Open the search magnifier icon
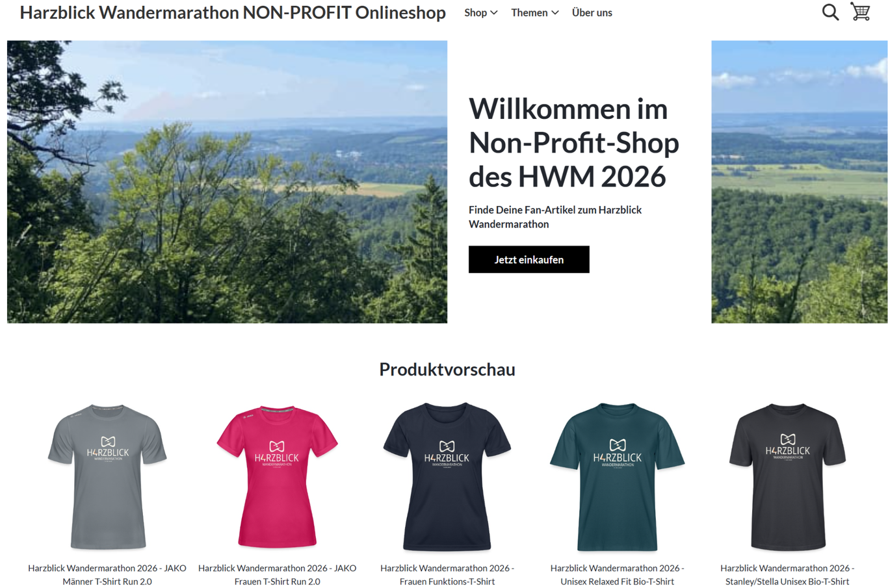Screen dimensions: 888x588 [830, 12]
